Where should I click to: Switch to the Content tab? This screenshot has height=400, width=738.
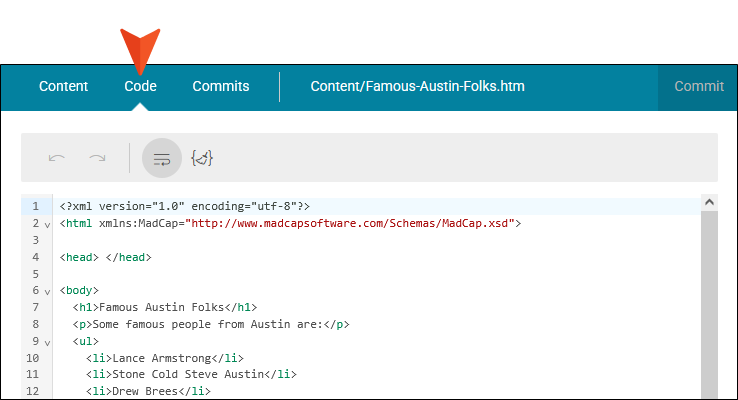[x=64, y=86]
